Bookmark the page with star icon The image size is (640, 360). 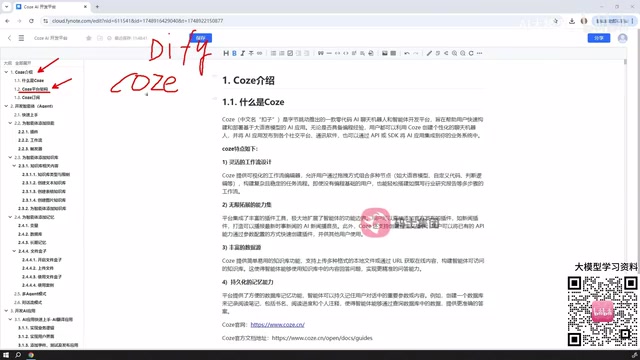click(556, 21)
